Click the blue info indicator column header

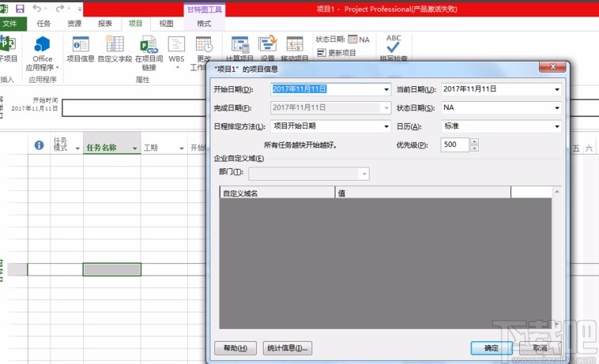39,145
